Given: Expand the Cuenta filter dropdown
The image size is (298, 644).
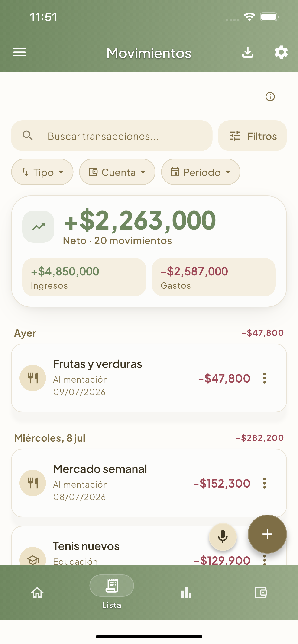Looking at the screenshot, I should pyautogui.click(x=117, y=172).
